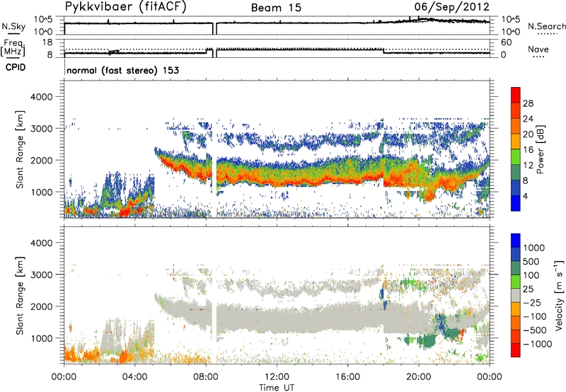Click the "normal (fast stereo) 153" text
The image size is (566, 392).
tap(122, 70)
